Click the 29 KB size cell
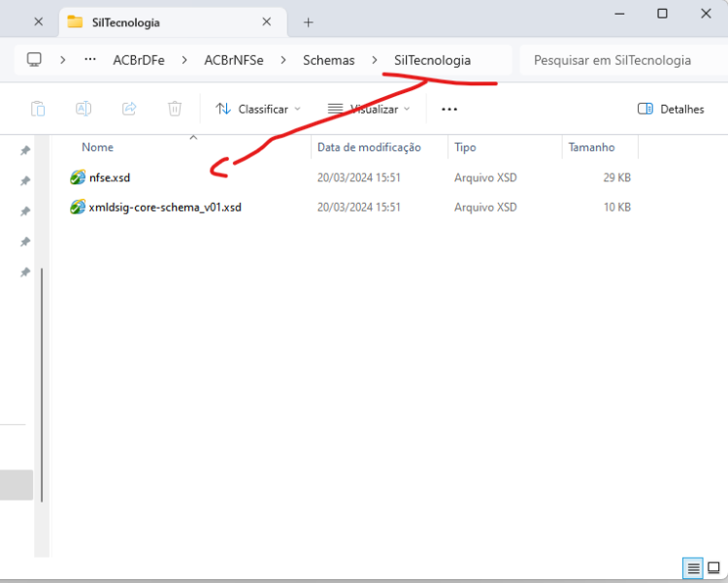728x583 pixels. point(616,178)
